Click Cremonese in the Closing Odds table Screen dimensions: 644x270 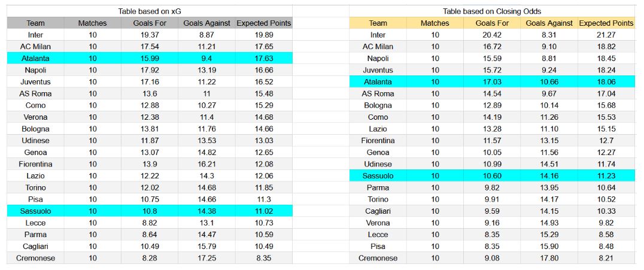click(x=378, y=258)
